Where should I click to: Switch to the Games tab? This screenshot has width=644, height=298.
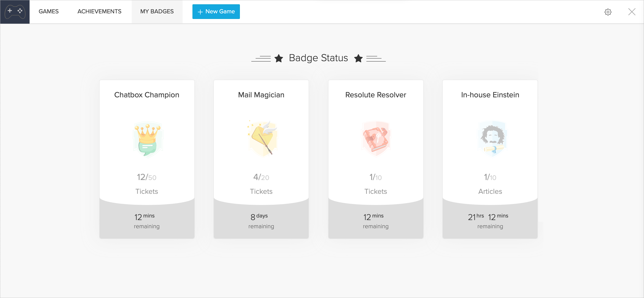[x=48, y=11]
